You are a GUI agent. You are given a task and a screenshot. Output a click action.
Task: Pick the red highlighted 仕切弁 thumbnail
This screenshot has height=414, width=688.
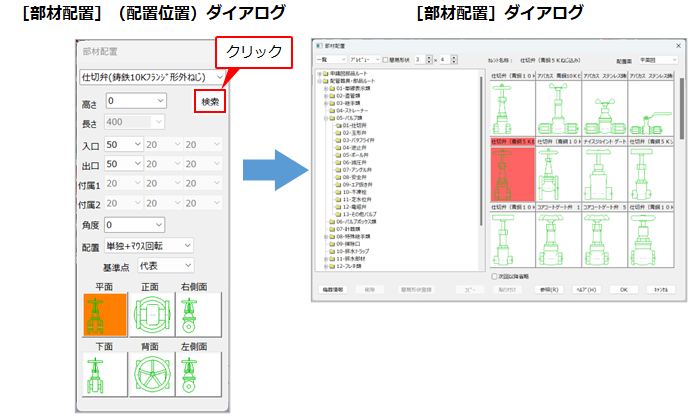coord(510,175)
